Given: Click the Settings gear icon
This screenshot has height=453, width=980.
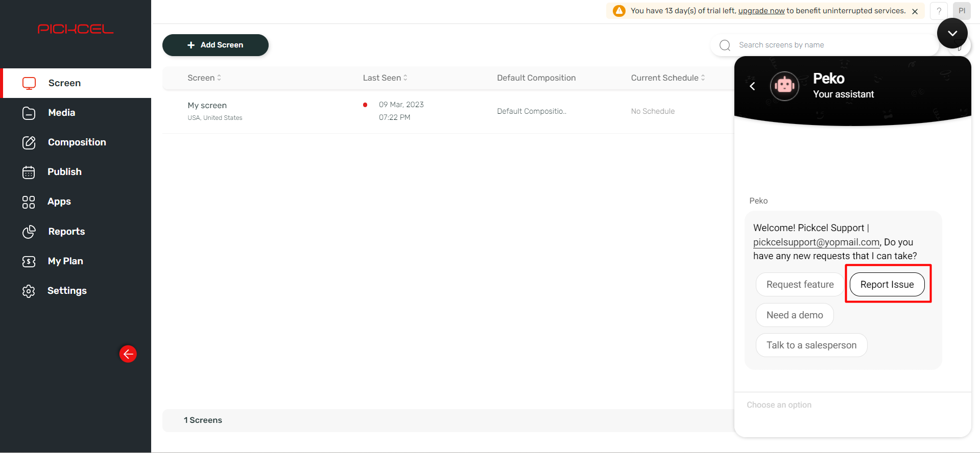Looking at the screenshot, I should 29,291.
